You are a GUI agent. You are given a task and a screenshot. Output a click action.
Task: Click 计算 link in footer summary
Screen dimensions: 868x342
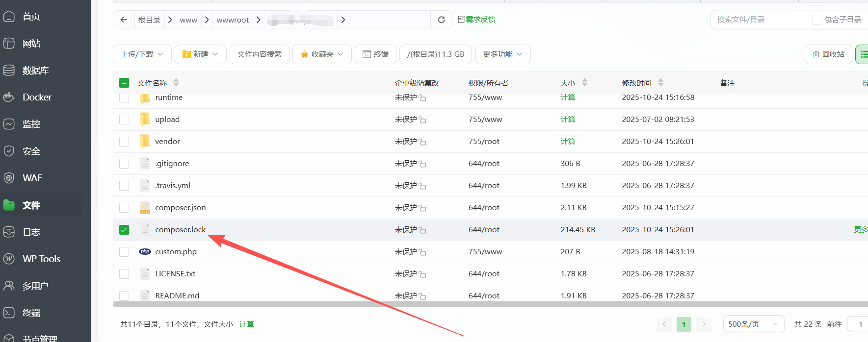(246, 324)
